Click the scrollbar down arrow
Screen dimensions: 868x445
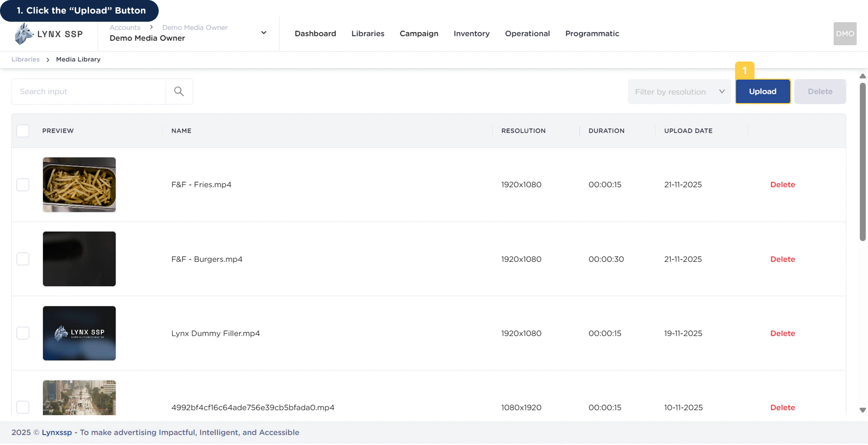[x=863, y=410]
